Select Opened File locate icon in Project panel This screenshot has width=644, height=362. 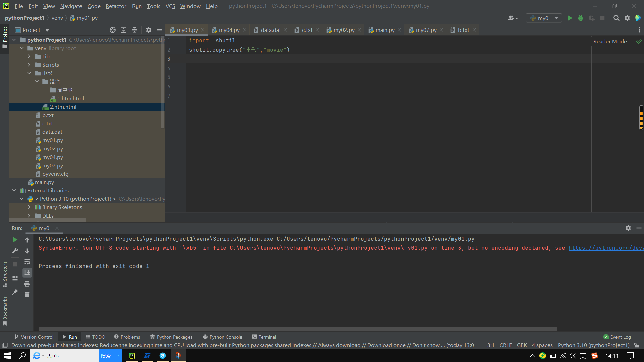point(113,30)
